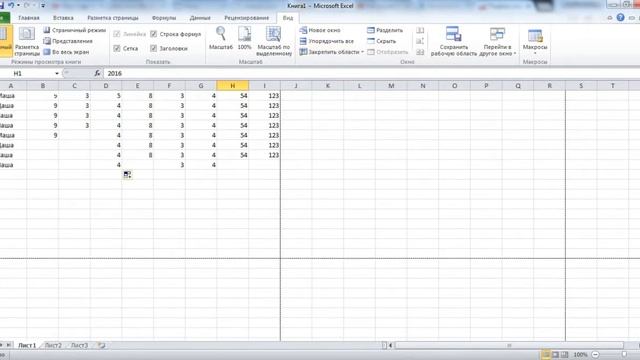
Task: Switch to sheet Лист3
Action: click(x=79, y=345)
